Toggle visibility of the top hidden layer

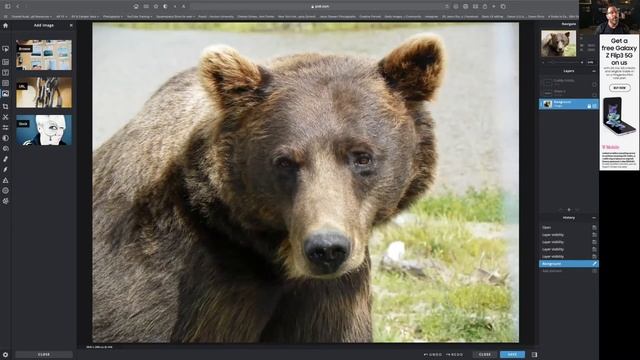coord(594,84)
